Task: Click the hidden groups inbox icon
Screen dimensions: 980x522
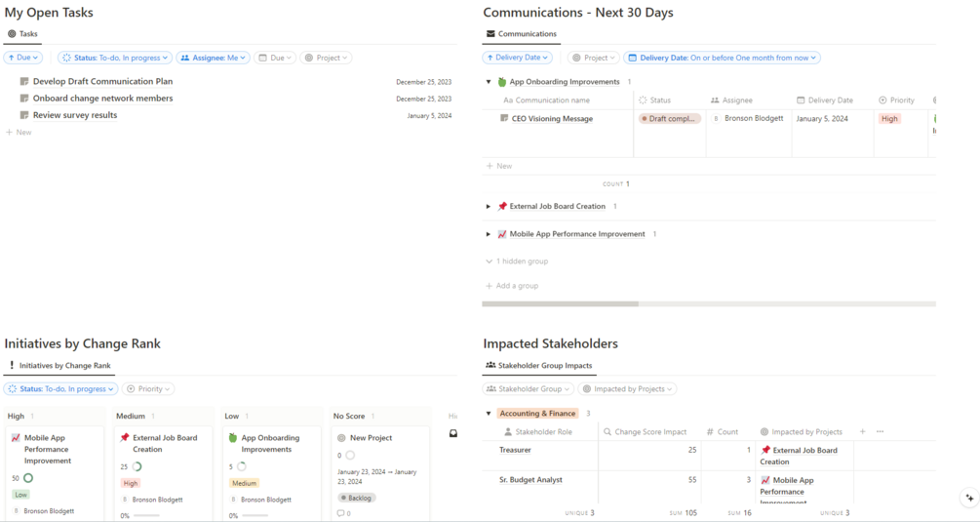Action: point(453,433)
